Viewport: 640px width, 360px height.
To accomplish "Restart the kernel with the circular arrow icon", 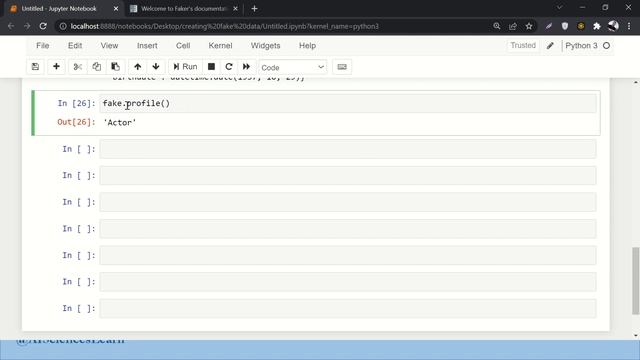I will tap(229, 67).
